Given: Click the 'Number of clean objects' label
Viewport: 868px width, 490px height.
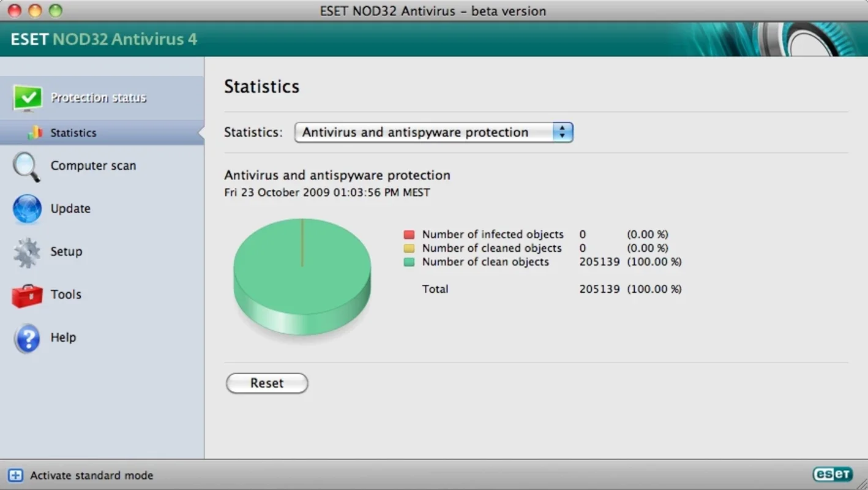Looking at the screenshot, I should tap(485, 262).
